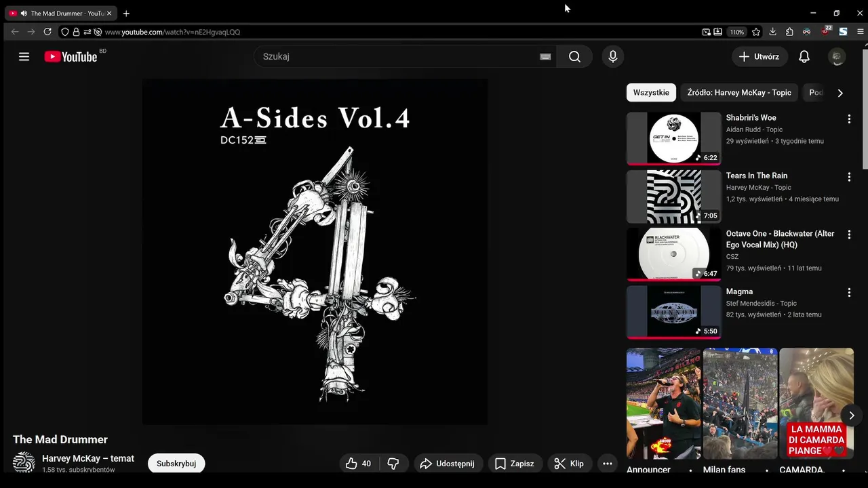Select the Źródło: Harvey McKay - Topic chip
The image size is (868, 488).
(739, 93)
